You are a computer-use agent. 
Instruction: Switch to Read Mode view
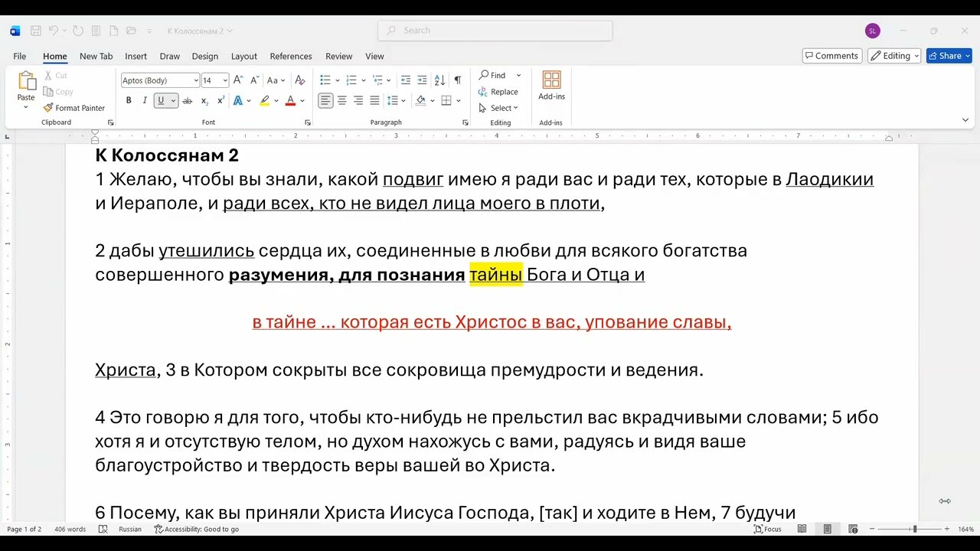click(802, 529)
